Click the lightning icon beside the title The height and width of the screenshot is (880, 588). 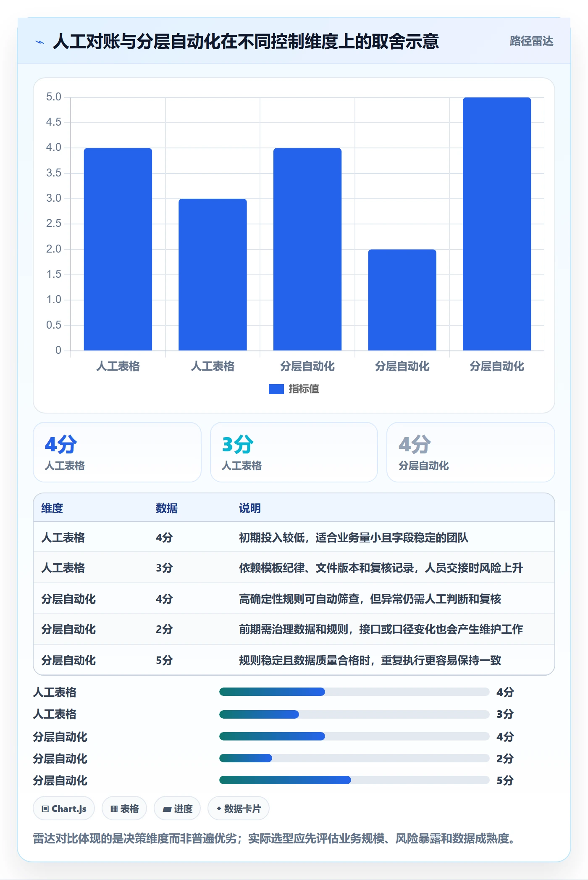(x=40, y=42)
